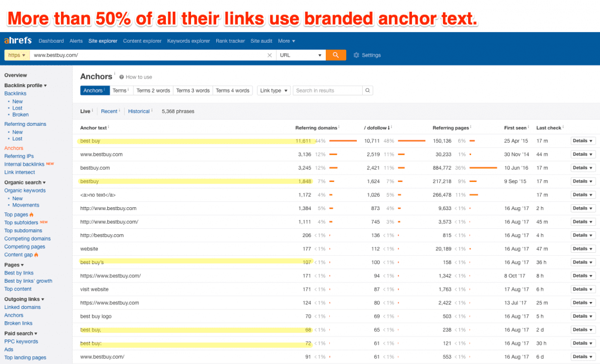Open Details dropdown for best buy row
This screenshot has height=364, width=600.
click(x=583, y=140)
